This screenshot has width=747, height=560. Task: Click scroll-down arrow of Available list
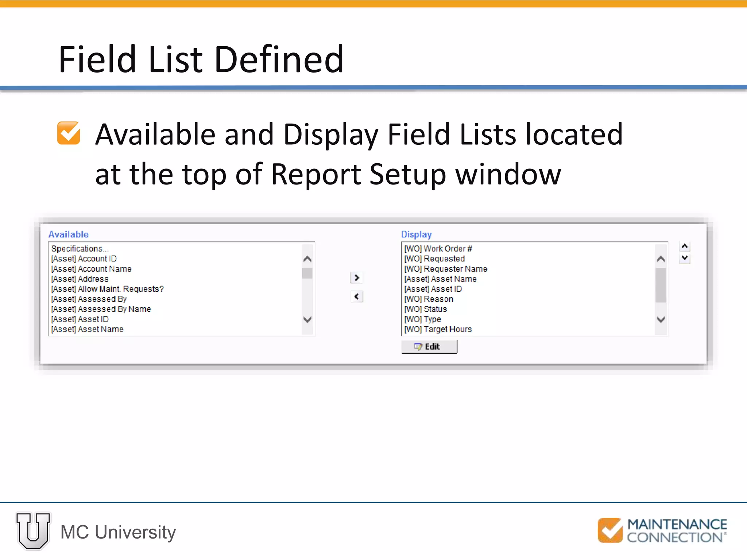coord(307,319)
